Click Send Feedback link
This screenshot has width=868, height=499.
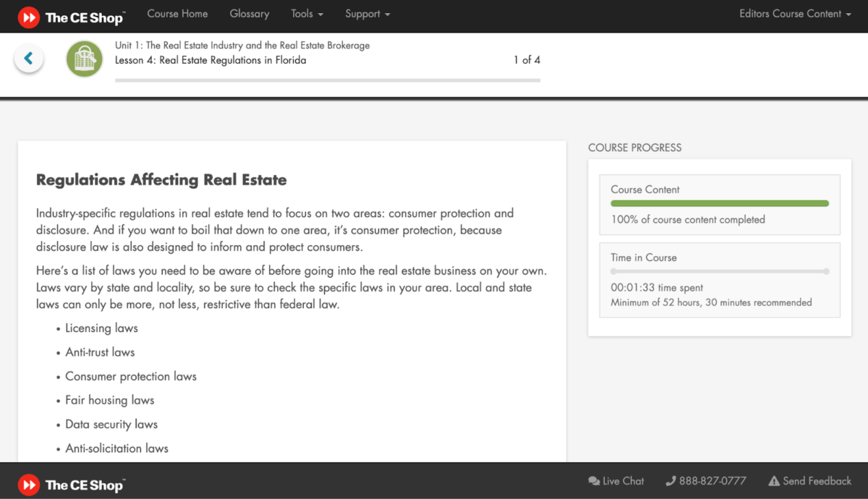pyautogui.click(x=810, y=481)
